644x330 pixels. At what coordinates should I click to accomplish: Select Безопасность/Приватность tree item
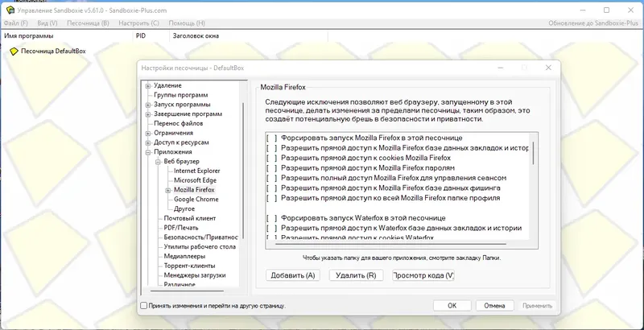[200, 237]
